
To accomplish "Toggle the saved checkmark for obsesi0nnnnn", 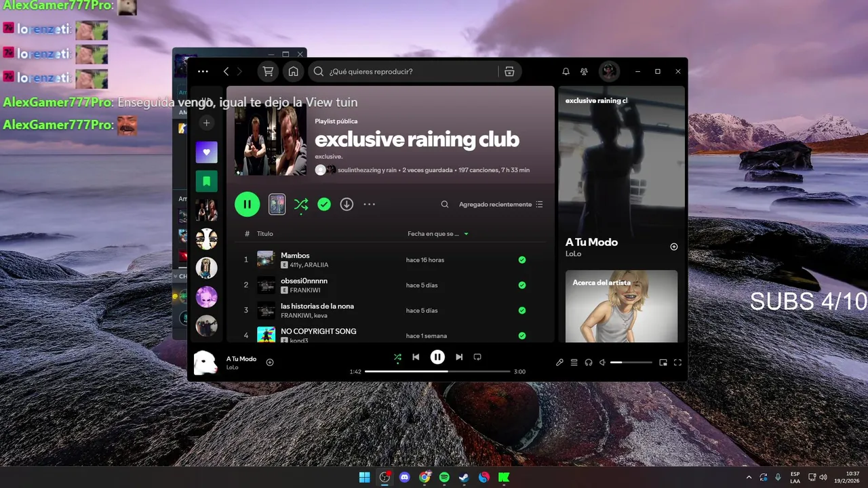I will point(522,285).
